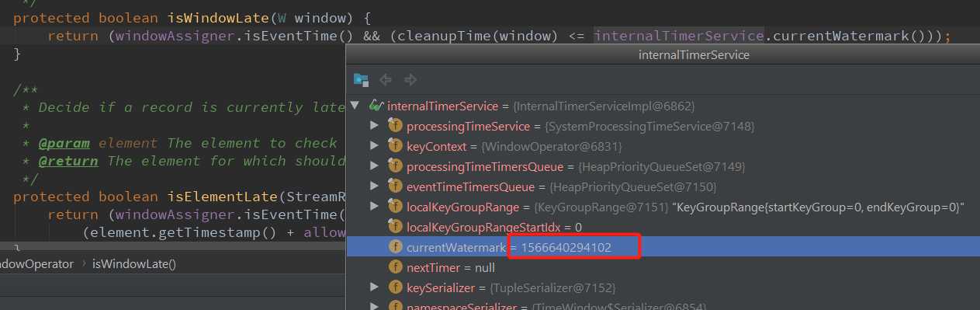The width and height of the screenshot is (980, 310).
Task: Click field icon next to localKeyGroupRange
Action: click(x=395, y=206)
